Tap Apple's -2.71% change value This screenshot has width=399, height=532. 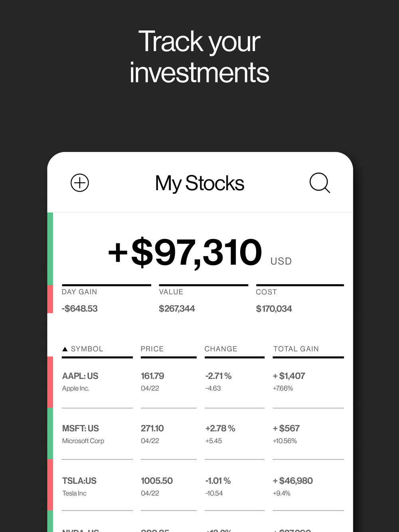pos(218,376)
